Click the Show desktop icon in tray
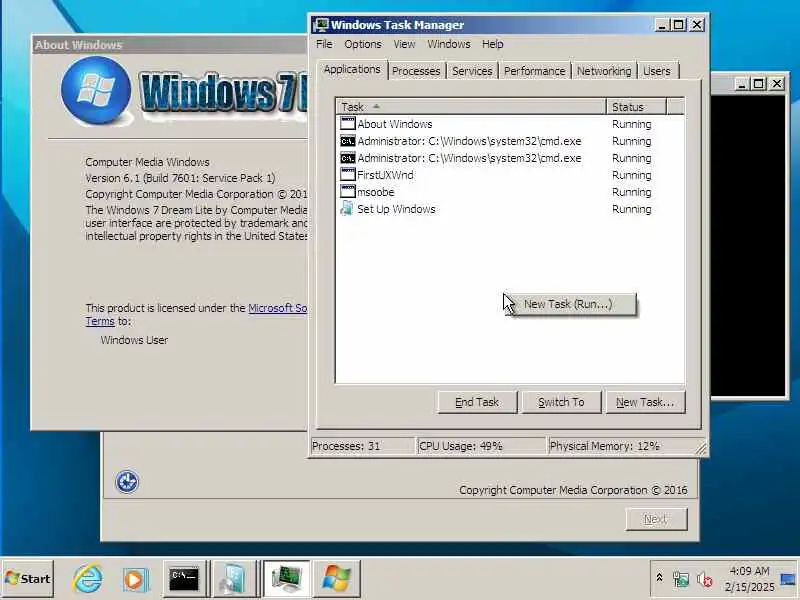This screenshot has height=600, width=800. pos(788,579)
